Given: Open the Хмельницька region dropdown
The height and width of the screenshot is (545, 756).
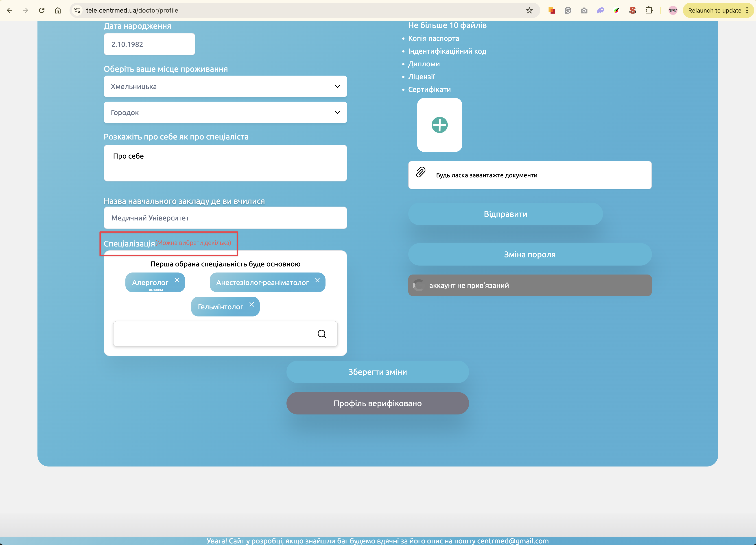Looking at the screenshot, I should pyautogui.click(x=225, y=86).
